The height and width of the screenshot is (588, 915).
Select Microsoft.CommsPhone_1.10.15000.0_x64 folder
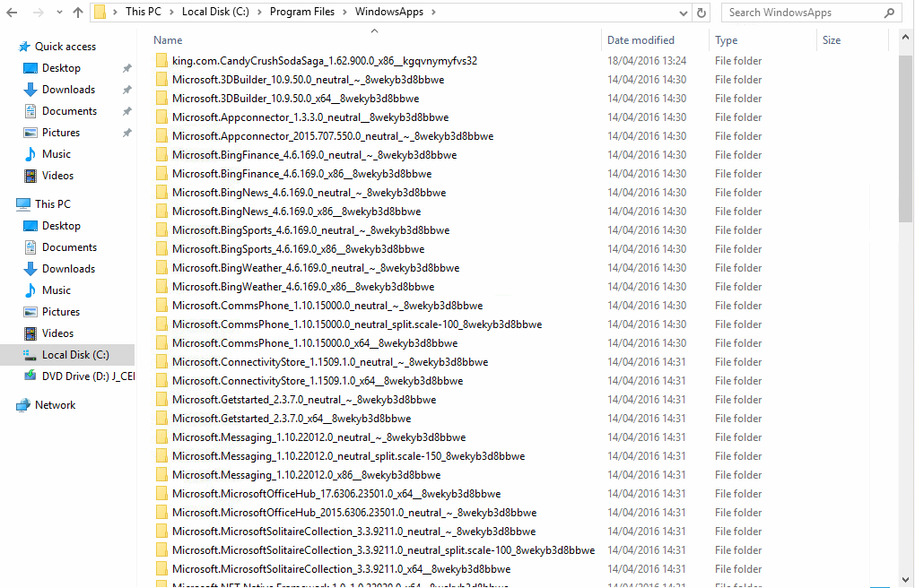pos(315,343)
